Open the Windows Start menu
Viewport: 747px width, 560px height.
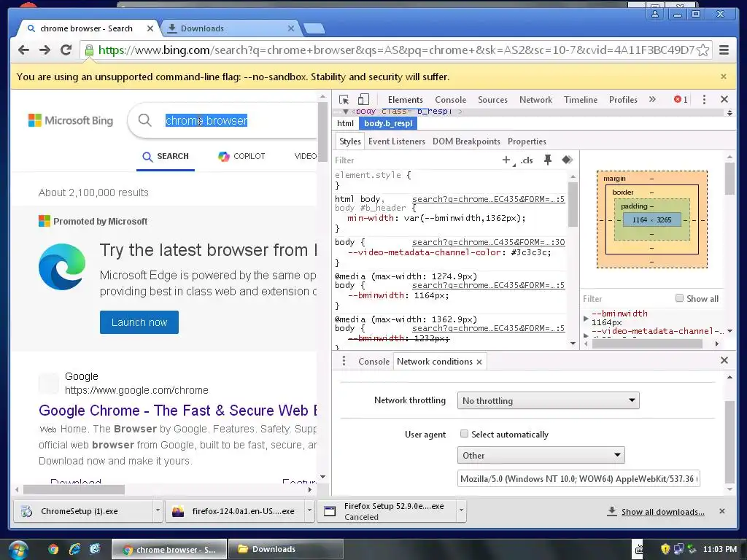(x=18, y=550)
